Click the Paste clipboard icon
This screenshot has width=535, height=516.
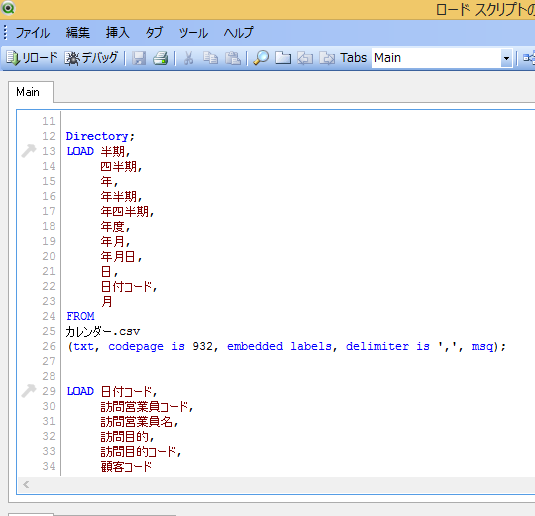point(233,58)
